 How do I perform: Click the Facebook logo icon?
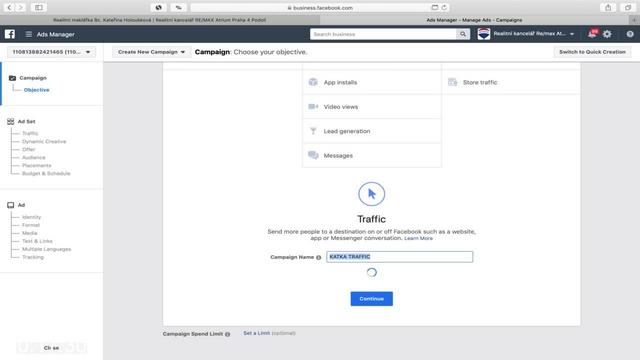coord(10,34)
